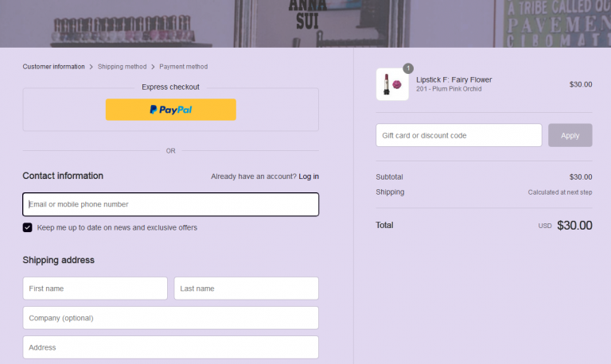Click the lipstick product thumbnail
The image size is (611, 364).
pos(392,84)
